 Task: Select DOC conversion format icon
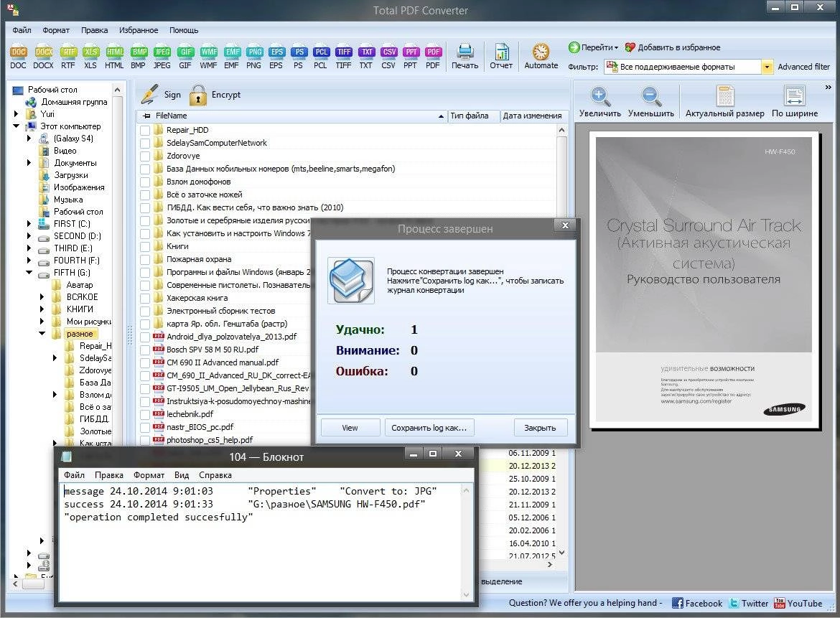18,57
